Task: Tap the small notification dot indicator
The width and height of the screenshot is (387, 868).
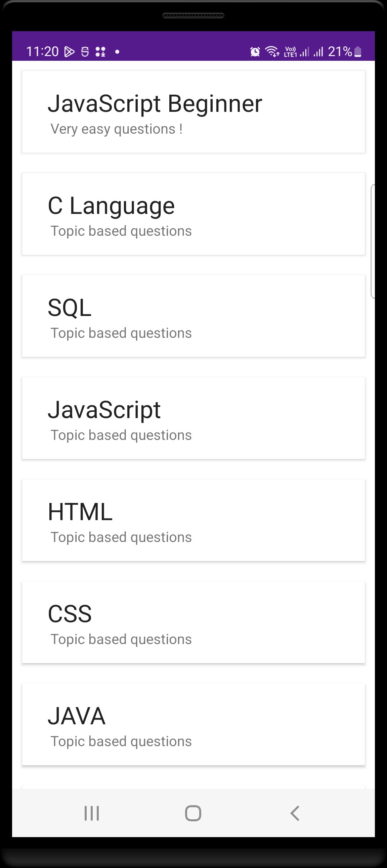Action: (117, 52)
